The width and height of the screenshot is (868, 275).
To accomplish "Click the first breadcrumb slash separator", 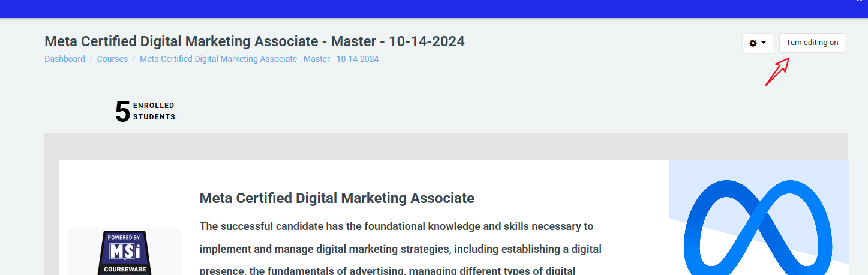I will point(91,59).
